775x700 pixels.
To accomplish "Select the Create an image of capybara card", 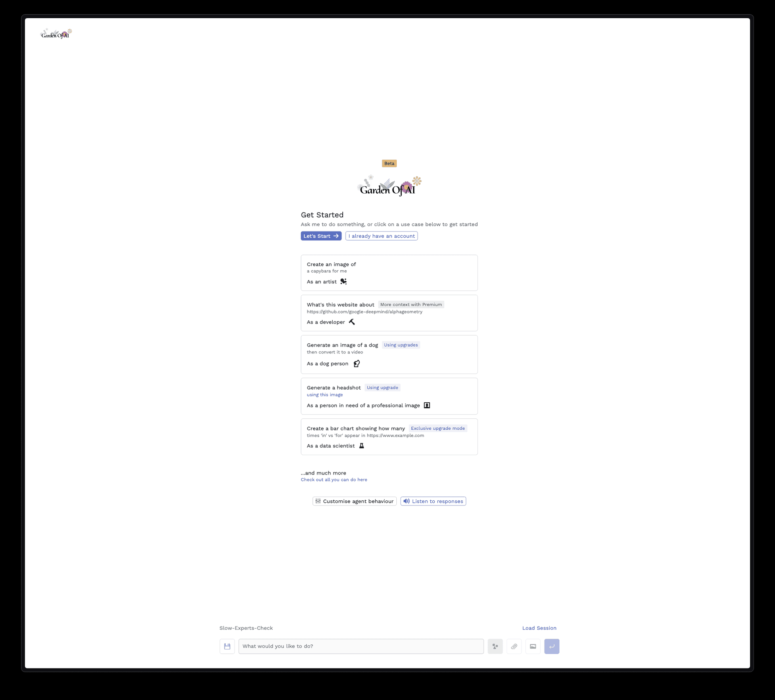I will (389, 273).
